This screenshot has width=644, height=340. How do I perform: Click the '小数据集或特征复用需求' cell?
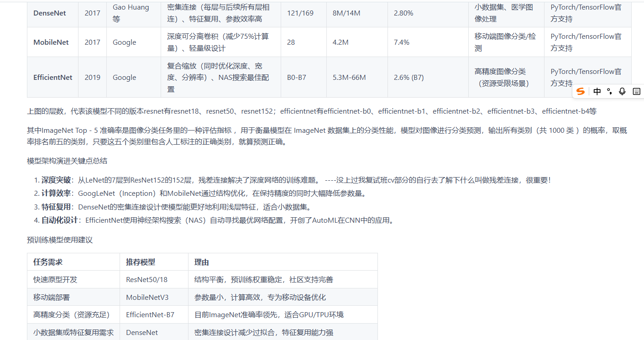(x=73, y=333)
